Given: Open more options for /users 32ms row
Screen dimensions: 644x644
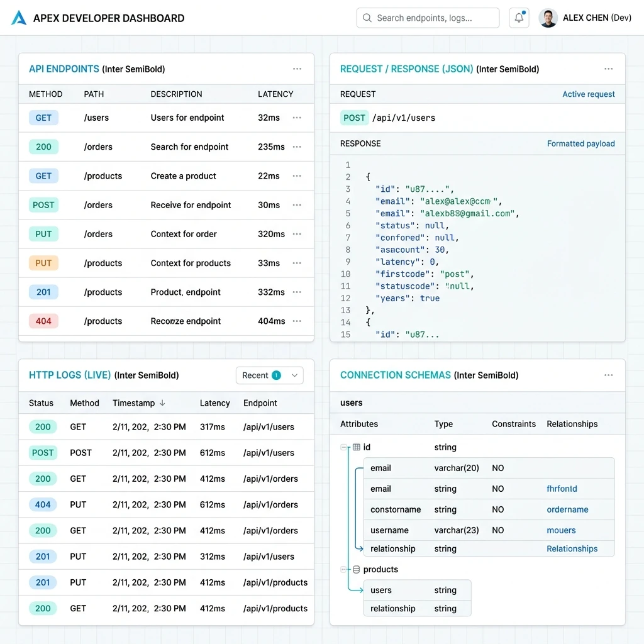Looking at the screenshot, I should (297, 118).
